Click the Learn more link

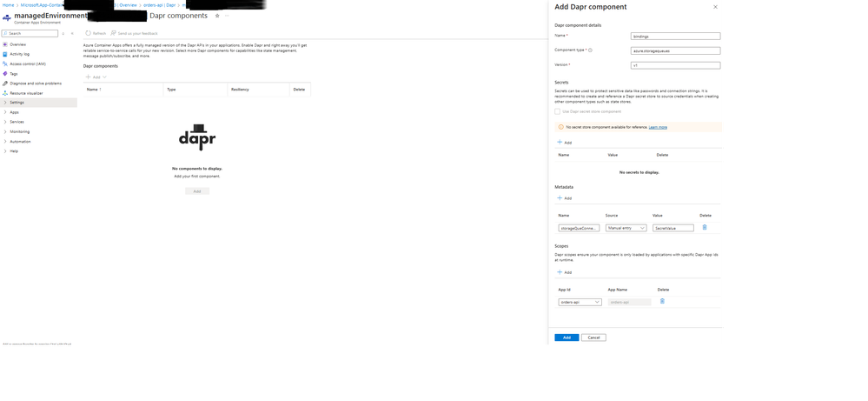coord(658,127)
